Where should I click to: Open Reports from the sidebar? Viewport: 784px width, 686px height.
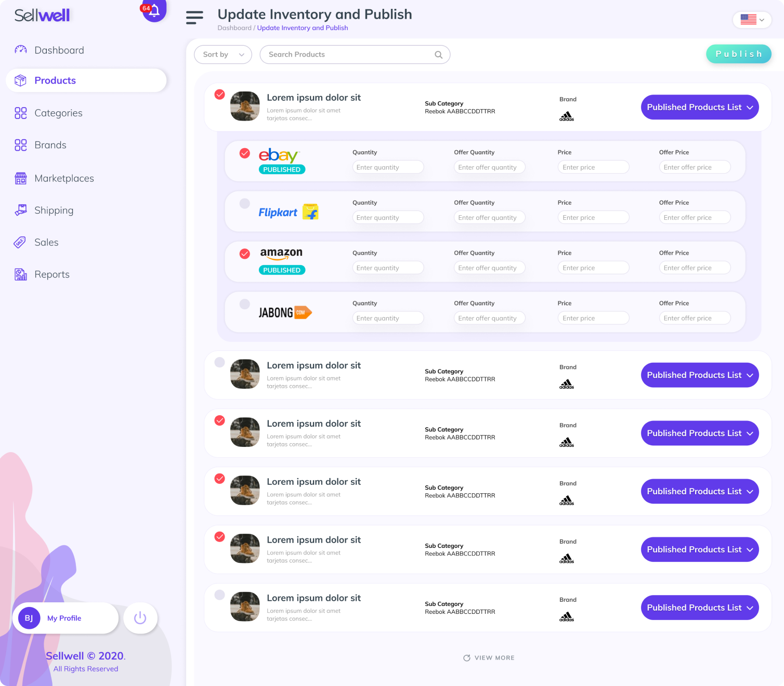51,274
